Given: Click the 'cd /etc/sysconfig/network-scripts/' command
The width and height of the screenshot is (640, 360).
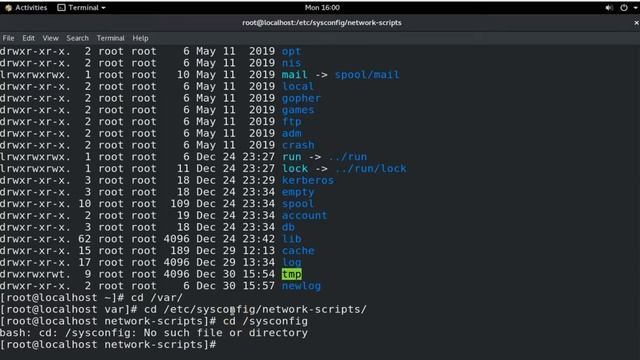Looking at the screenshot, I should (255, 309).
